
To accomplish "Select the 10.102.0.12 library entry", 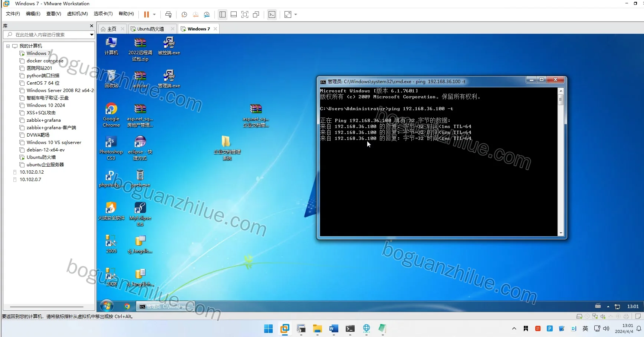I will [32, 172].
